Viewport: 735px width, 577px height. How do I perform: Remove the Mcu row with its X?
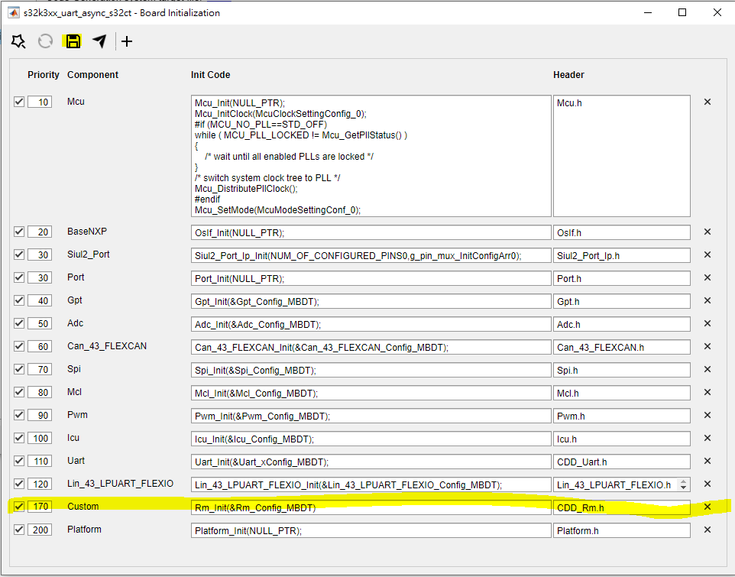pyautogui.click(x=707, y=102)
